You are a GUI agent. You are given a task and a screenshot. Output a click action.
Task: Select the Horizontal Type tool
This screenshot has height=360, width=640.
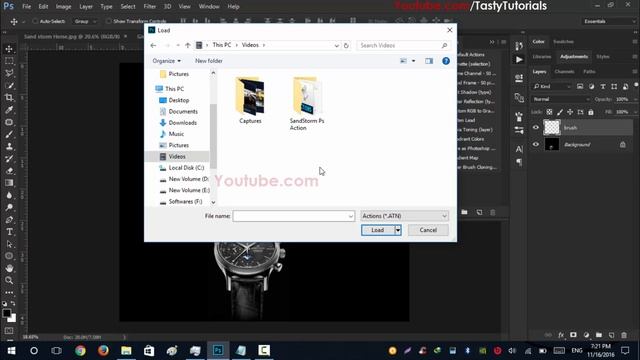[9, 232]
